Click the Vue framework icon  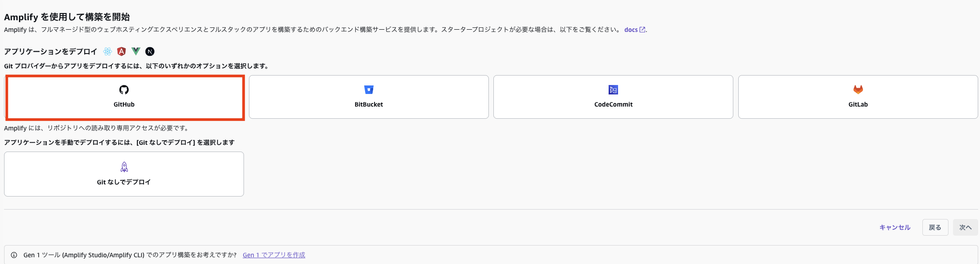136,51
